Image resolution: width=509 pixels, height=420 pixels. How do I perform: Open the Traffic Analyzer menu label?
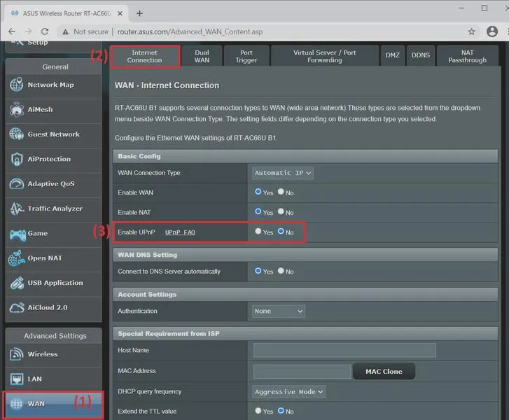point(55,209)
